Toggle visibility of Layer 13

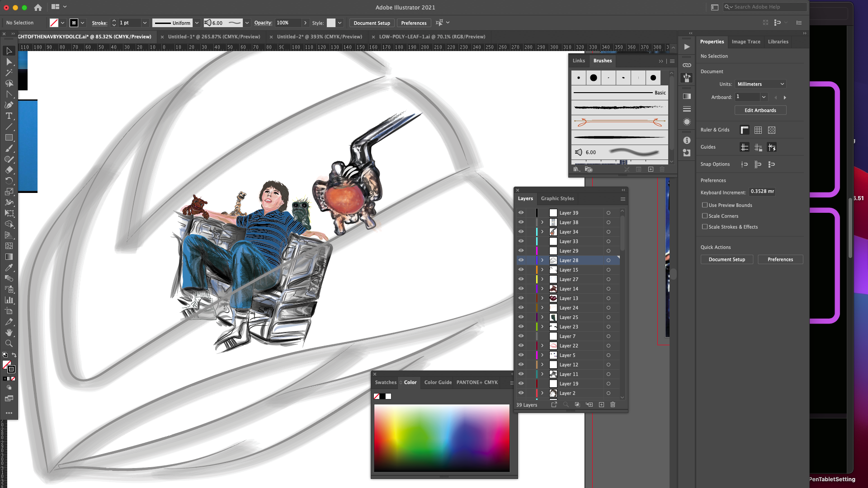[521, 298]
